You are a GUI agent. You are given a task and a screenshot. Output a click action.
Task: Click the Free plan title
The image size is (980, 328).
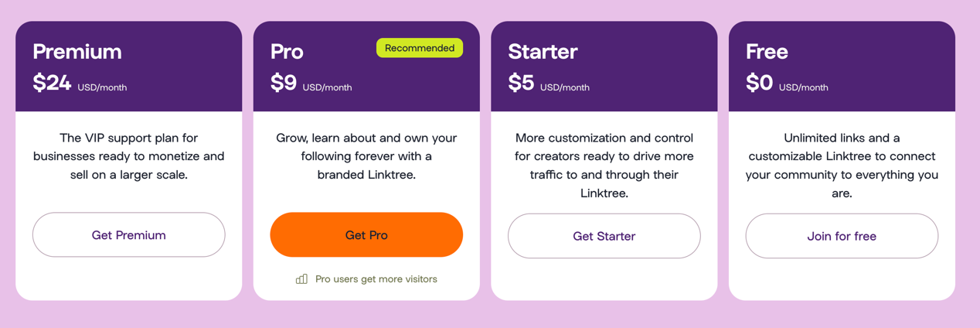coord(767,52)
